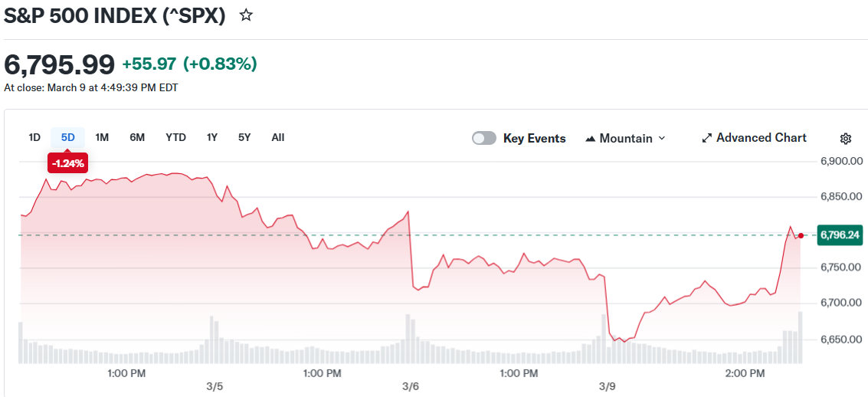868x397 pixels.
Task: Click the -1.24% performance badge
Action: 67,162
